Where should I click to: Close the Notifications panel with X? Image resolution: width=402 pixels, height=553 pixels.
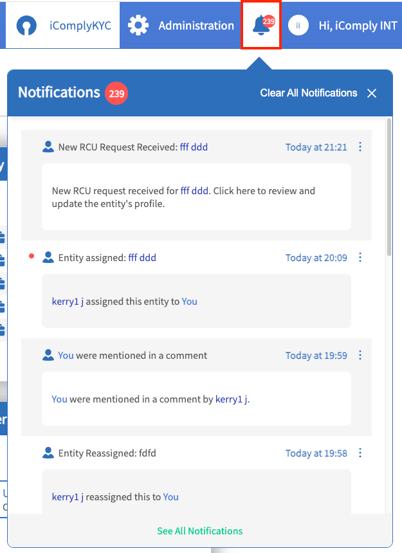372,93
